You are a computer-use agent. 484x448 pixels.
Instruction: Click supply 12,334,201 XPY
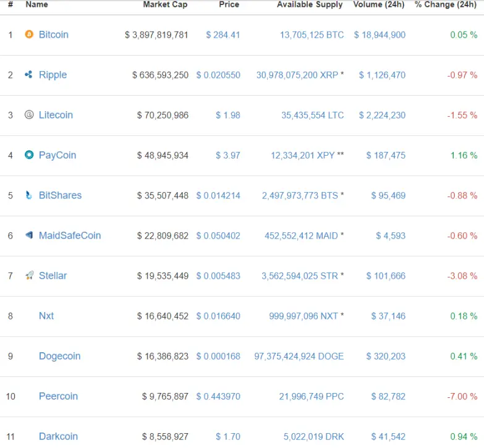pyautogui.click(x=303, y=155)
